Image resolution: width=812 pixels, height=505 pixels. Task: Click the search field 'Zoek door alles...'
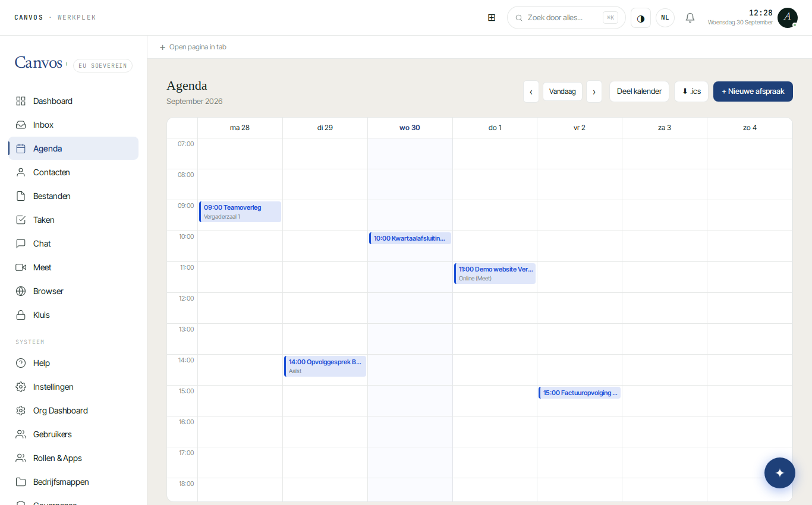click(x=566, y=18)
